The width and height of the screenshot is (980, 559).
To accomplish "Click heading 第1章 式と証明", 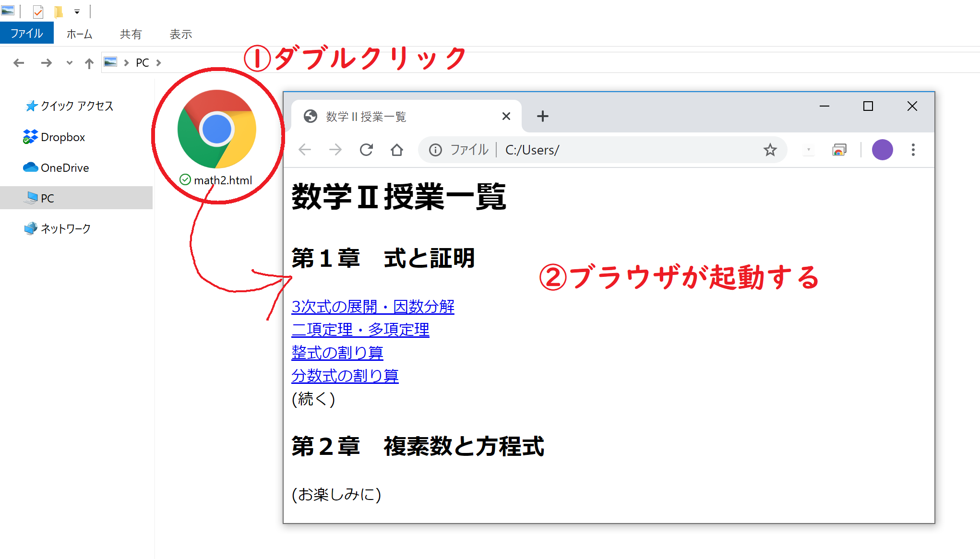I will click(383, 258).
